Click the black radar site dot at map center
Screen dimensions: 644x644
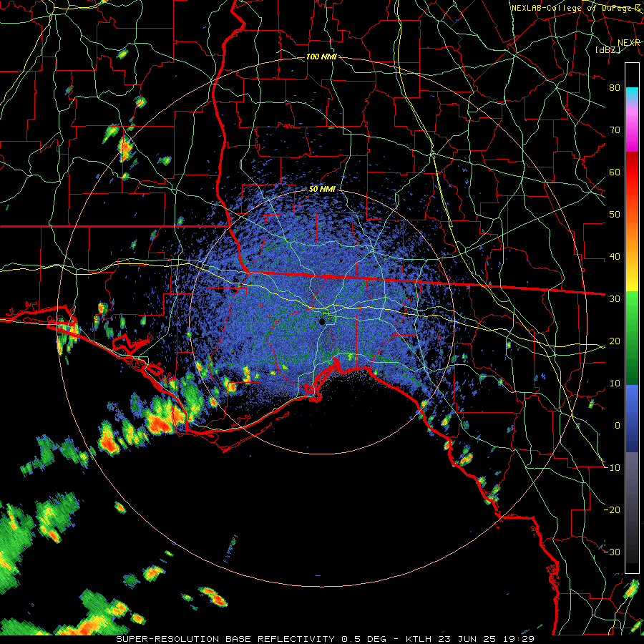pyautogui.click(x=323, y=321)
